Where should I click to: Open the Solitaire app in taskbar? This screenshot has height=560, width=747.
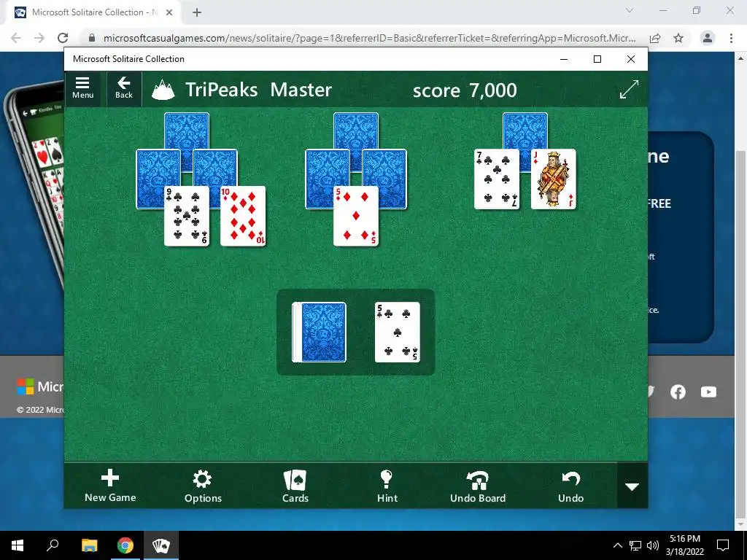pos(161,545)
